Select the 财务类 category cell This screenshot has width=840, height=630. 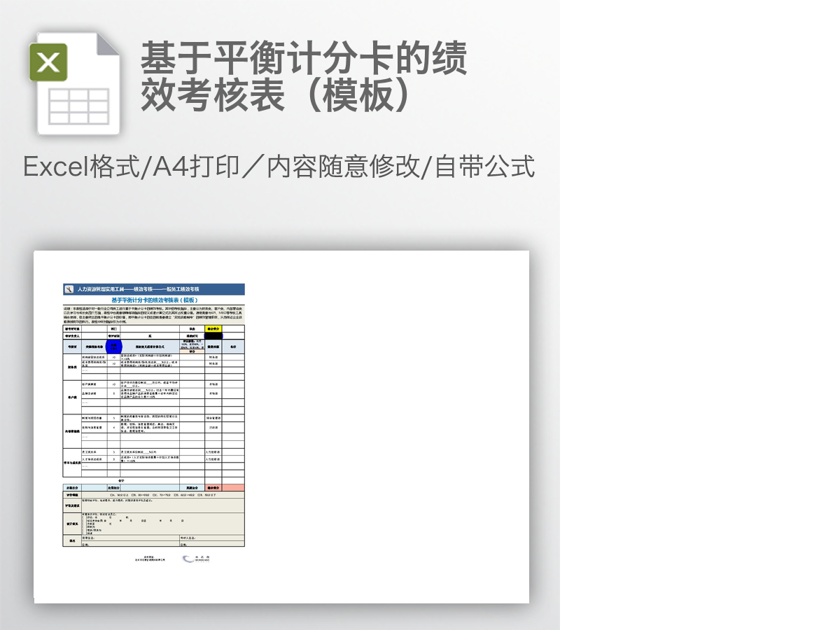72,367
